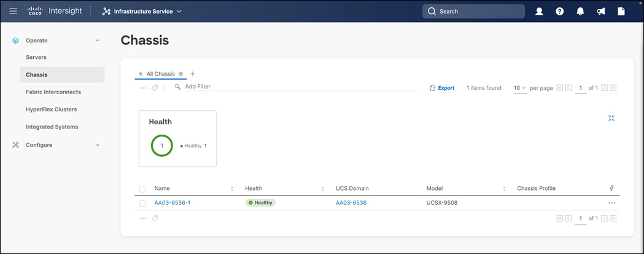
Task: Open the 10 per page dropdown
Action: pos(519,88)
